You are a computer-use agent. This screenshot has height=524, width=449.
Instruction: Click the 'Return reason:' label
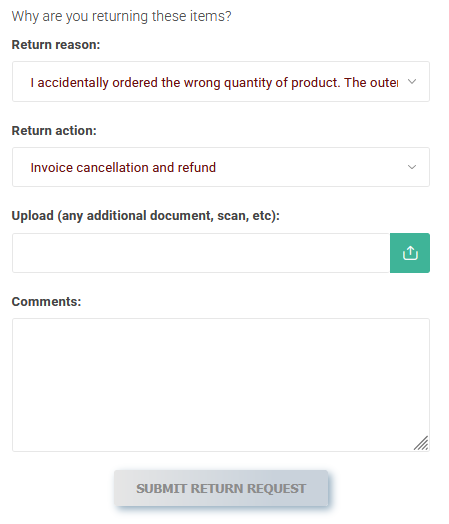point(56,45)
